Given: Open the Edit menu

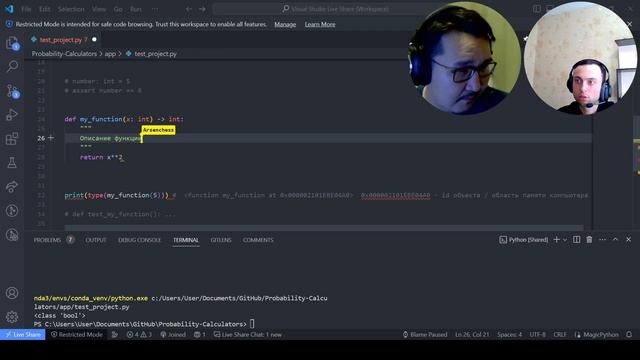Looking at the screenshot, I should [x=44, y=9].
